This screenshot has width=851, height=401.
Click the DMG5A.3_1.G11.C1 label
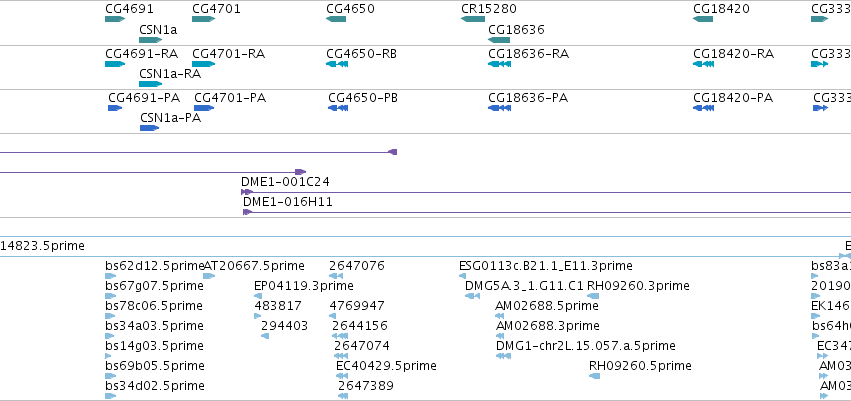click(x=524, y=285)
